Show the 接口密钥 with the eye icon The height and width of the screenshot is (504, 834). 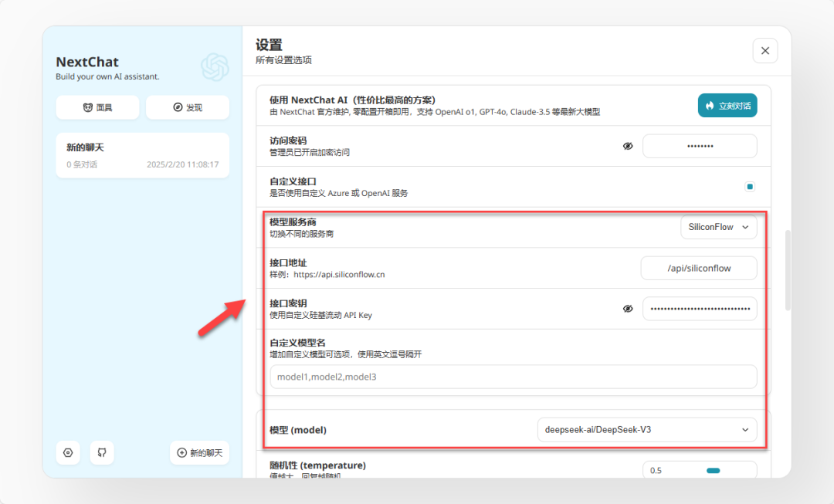pos(628,309)
